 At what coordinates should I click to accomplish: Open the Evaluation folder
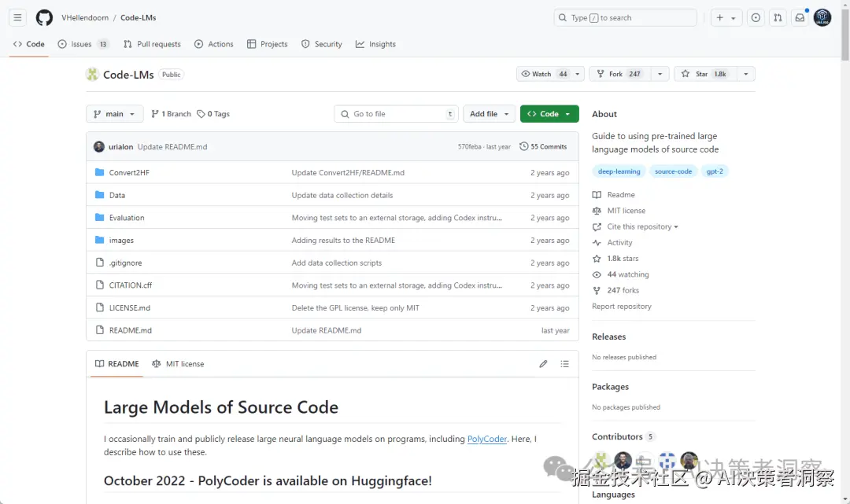[127, 218]
